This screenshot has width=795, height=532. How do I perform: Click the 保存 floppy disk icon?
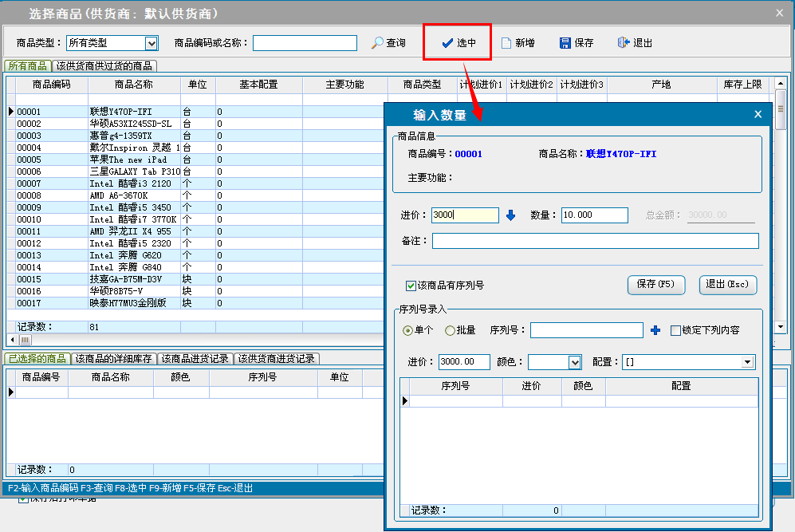[565, 43]
